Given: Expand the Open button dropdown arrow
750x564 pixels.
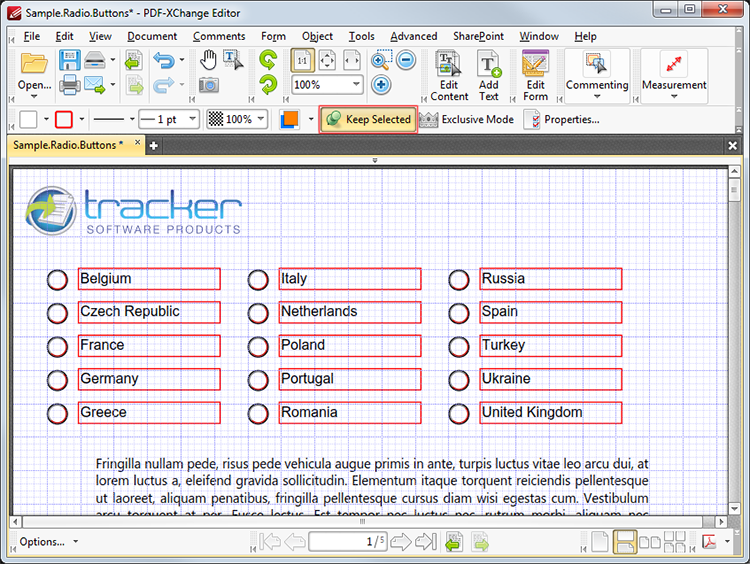Looking at the screenshot, I should 34,97.
